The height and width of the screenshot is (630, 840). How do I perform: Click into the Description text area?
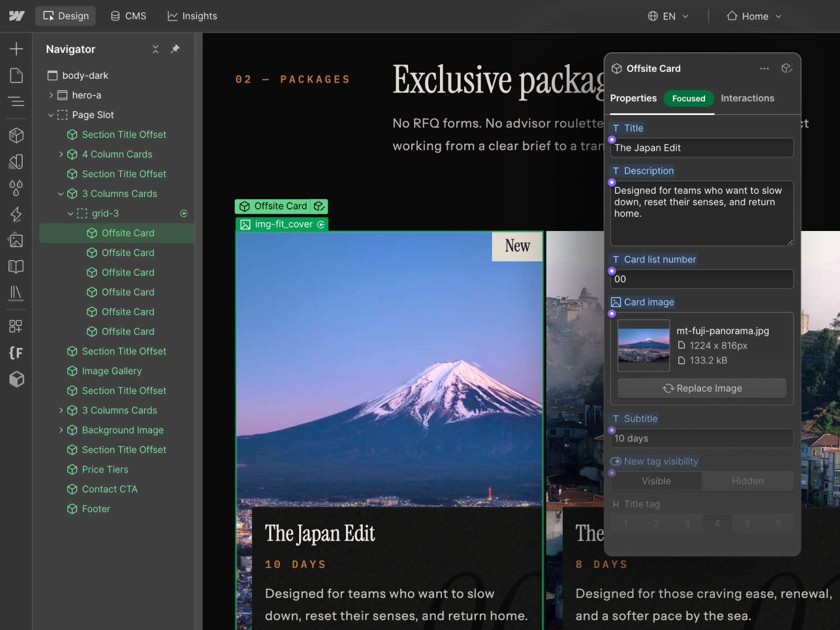(x=702, y=214)
